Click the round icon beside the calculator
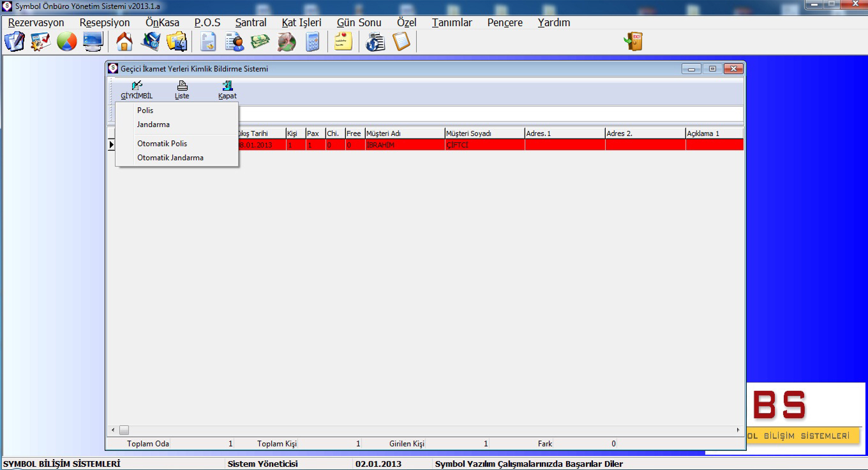 (286, 42)
